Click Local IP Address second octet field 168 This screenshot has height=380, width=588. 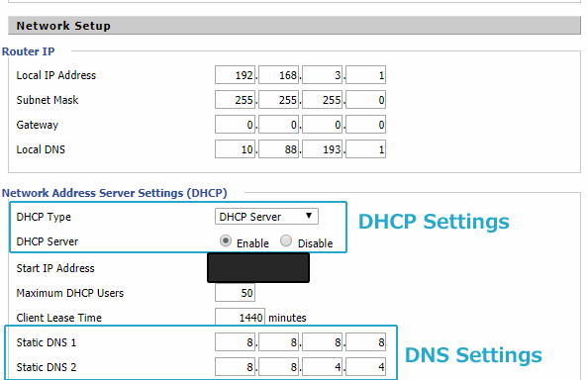click(x=278, y=75)
